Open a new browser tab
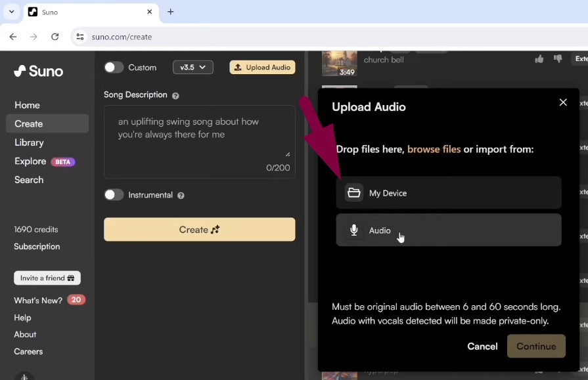The width and height of the screenshot is (588, 380). tap(171, 12)
